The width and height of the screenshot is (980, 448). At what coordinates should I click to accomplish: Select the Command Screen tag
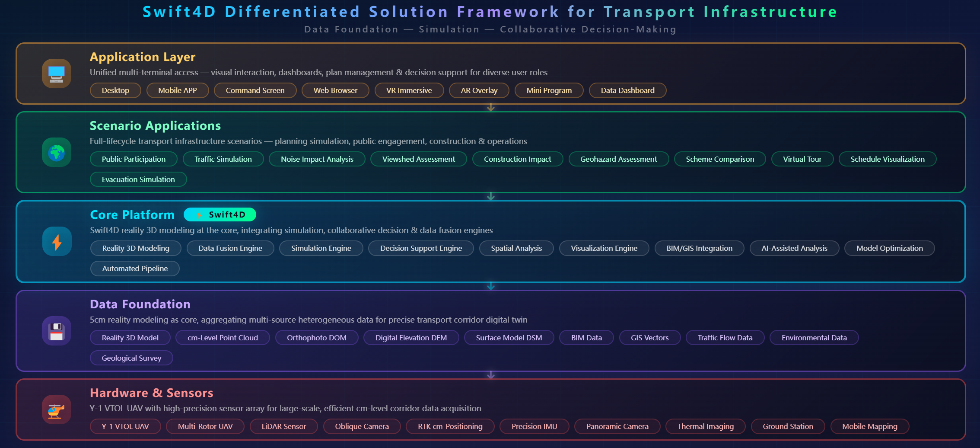click(x=255, y=90)
